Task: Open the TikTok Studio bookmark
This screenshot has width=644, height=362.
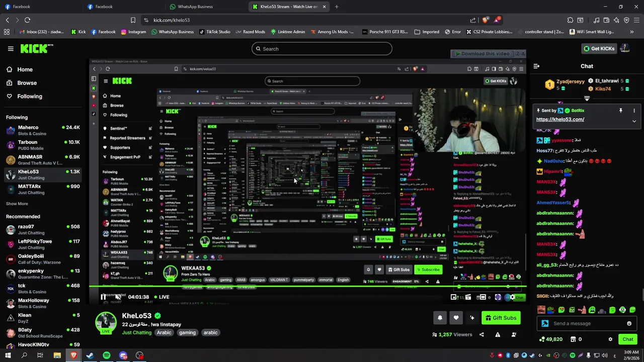Action: click(215, 32)
